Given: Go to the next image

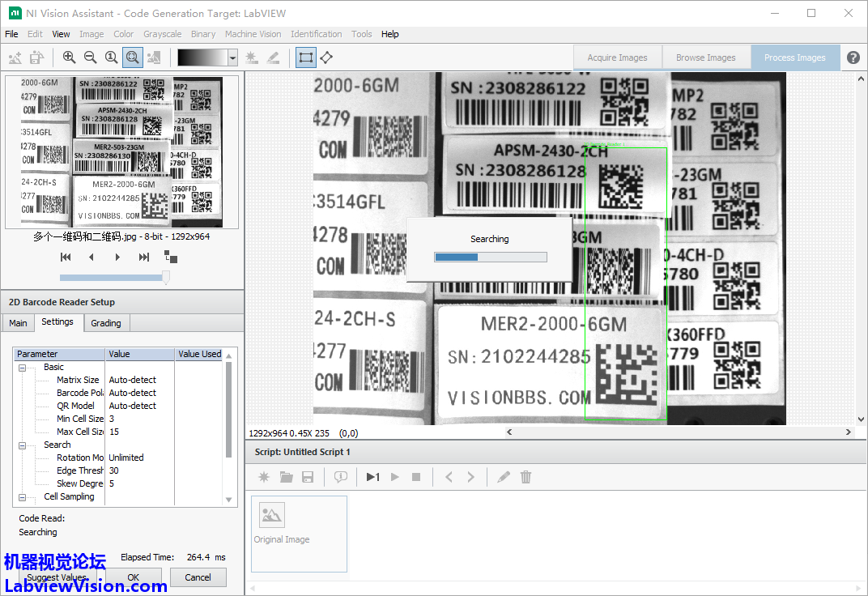Looking at the screenshot, I should click(117, 258).
